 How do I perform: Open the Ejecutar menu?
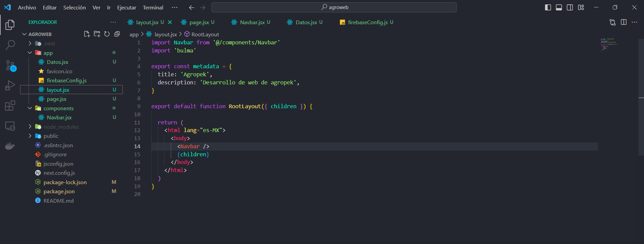click(127, 7)
